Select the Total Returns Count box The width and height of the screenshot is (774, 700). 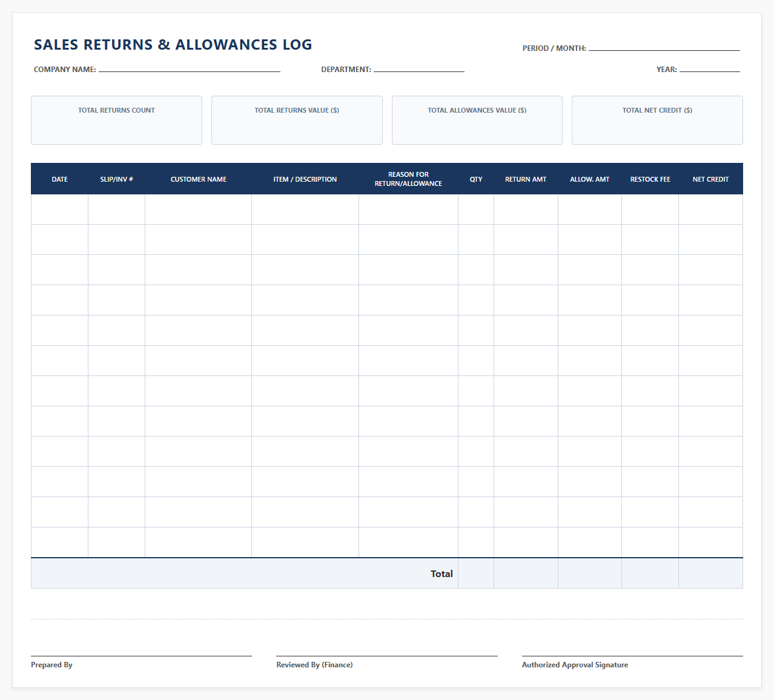(116, 120)
